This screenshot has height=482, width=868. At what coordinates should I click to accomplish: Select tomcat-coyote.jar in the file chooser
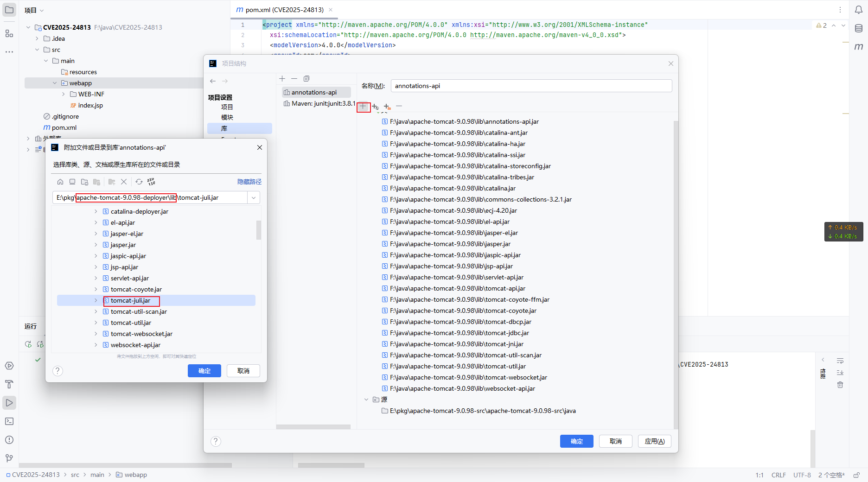coord(136,289)
